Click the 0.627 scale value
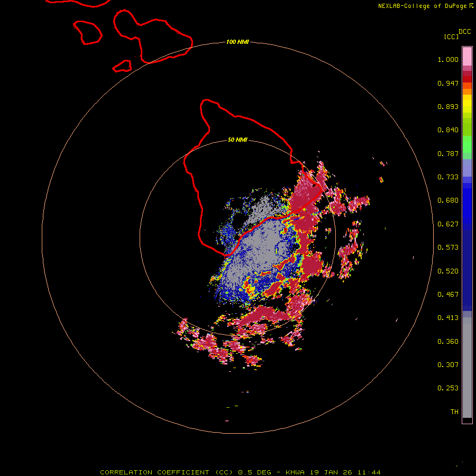This screenshot has height=476, width=476. click(x=448, y=224)
